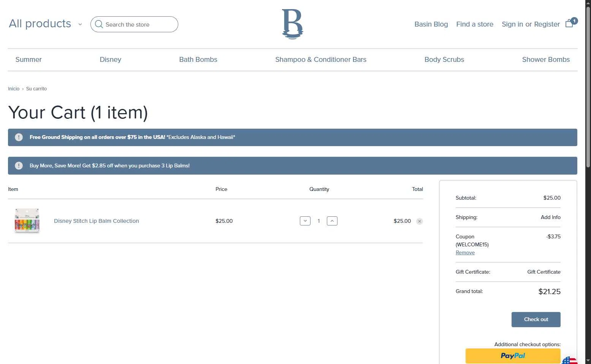The width and height of the screenshot is (591, 364).
Task: Click Sign in link
Action: (x=512, y=24)
